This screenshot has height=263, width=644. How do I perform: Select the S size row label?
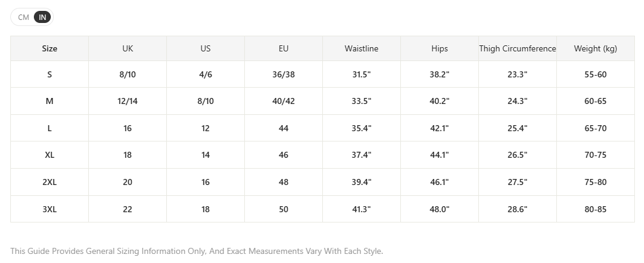tap(50, 74)
